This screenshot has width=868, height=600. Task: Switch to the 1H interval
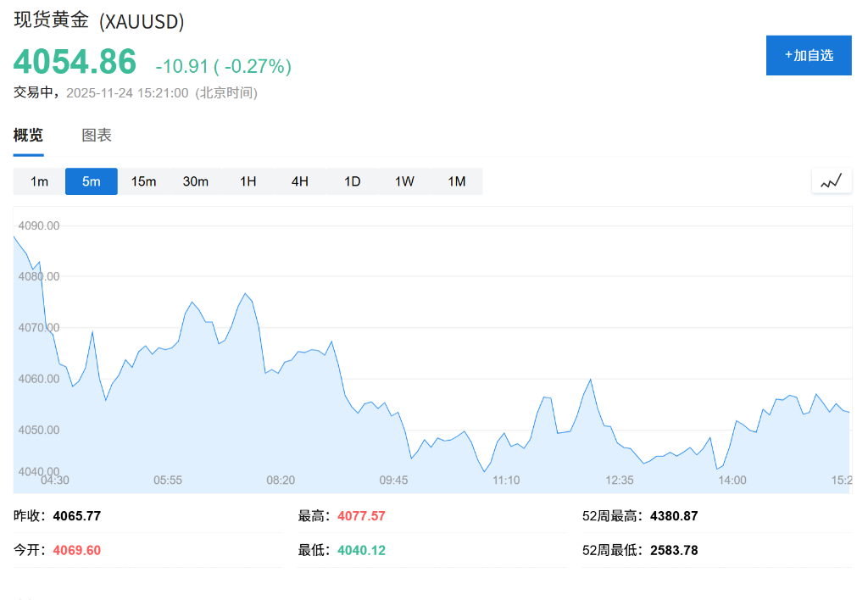(x=248, y=181)
